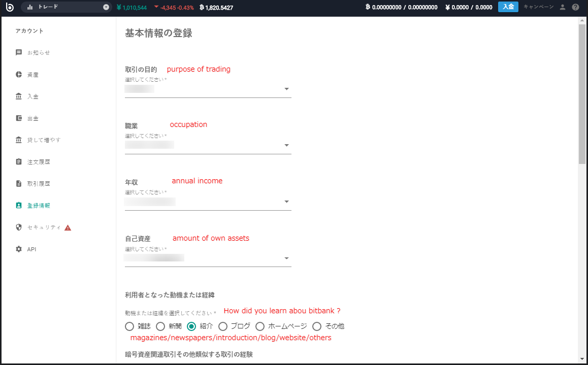
Task: Open the help question mark icon
Action: pos(575,7)
